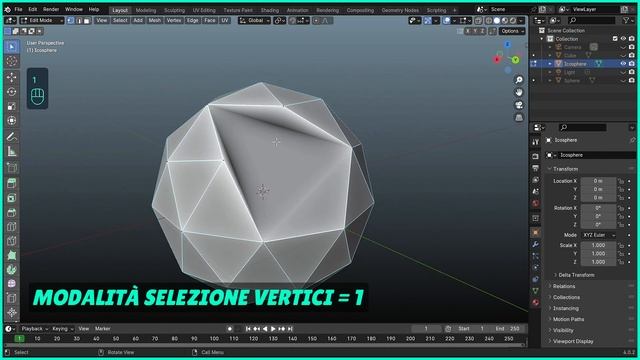Select the Inset Faces tool
The image size is (640, 360).
tap(12, 198)
